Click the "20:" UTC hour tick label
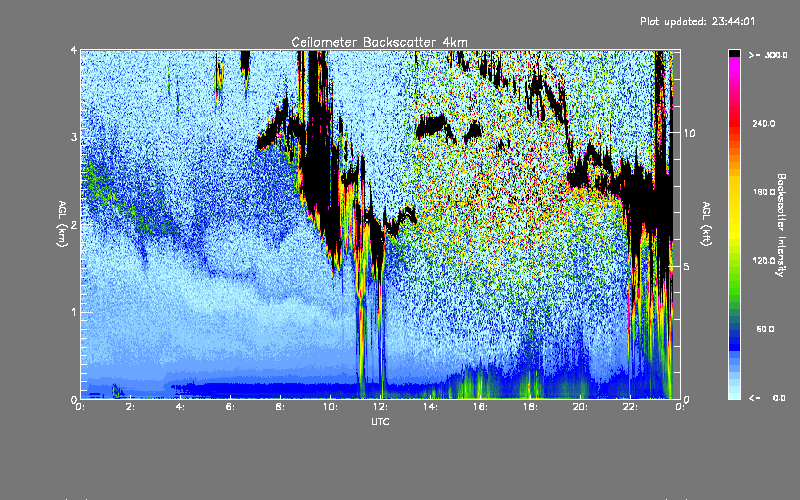The height and width of the screenshot is (500, 800). coord(580,407)
